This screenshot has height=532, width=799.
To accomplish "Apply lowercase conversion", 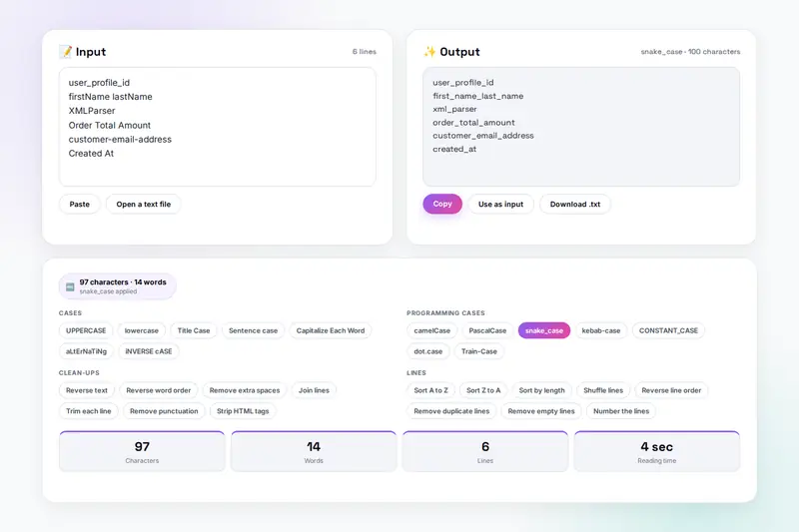I will pos(142,330).
